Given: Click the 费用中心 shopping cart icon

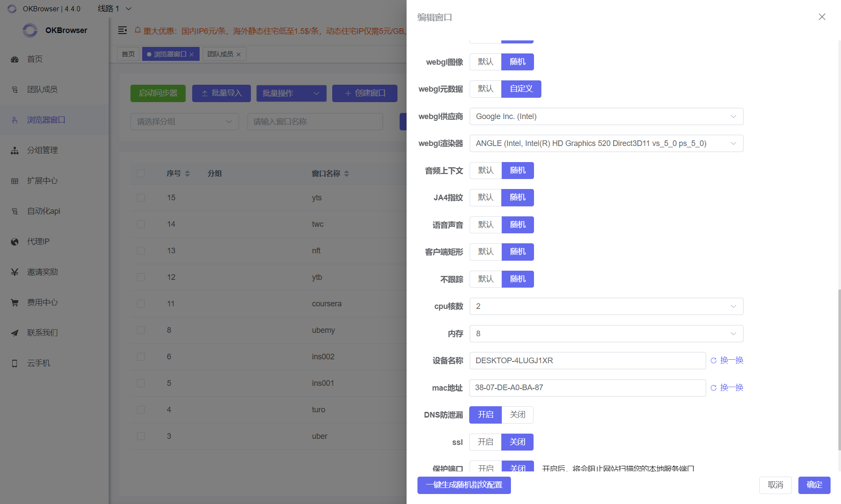Looking at the screenshot, I should tap(15, 303).
